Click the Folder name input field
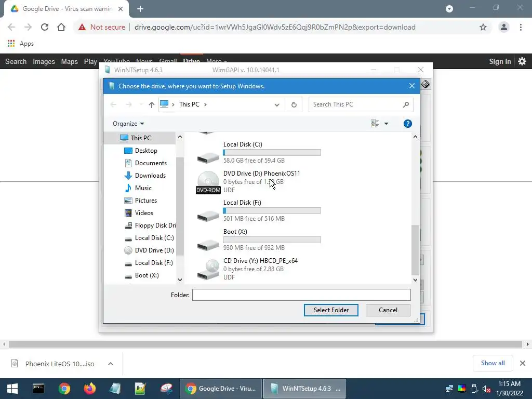 (301, 295)
